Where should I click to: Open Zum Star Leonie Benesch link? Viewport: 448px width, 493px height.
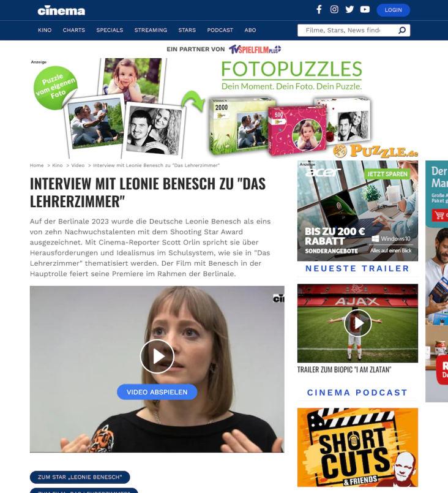click(x=80, y=477)
